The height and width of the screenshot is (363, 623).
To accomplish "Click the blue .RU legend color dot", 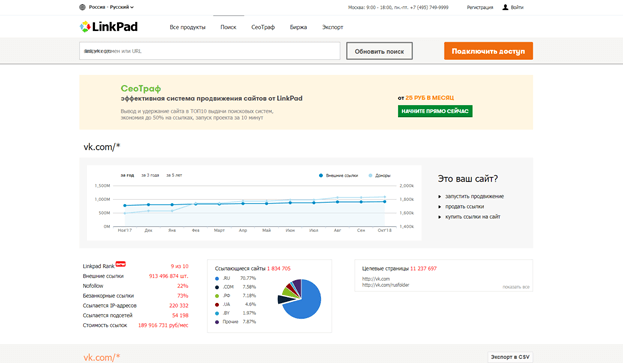I will [217, 278].
